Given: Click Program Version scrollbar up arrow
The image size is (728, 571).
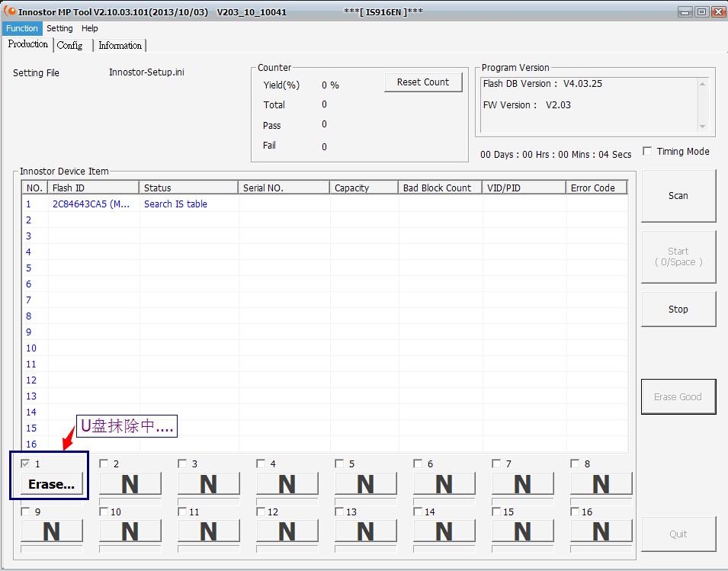Looking at the screenshot, I should click(x=703, y=84).
